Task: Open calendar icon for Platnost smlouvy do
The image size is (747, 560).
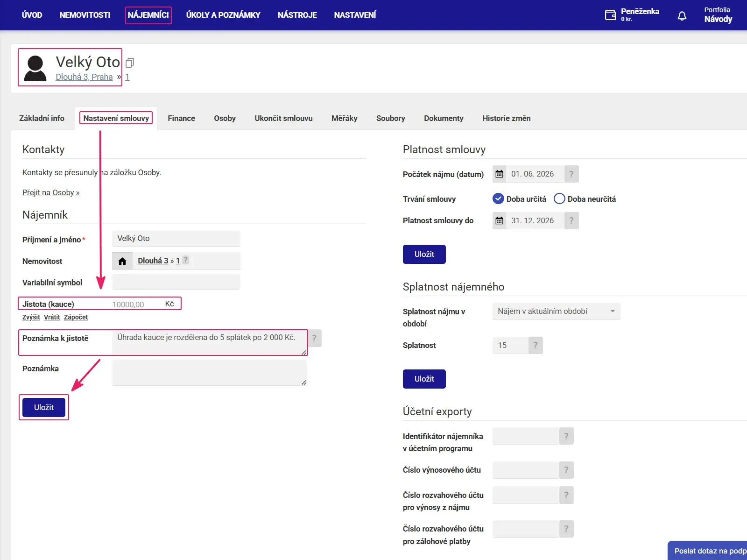Action: coord(499,220)
